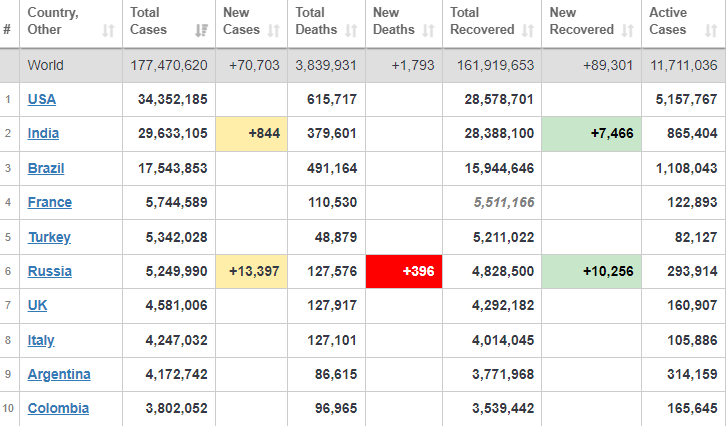Click the New Cases column header text
Viewport: 726px width, 426px height.
tap(241, 21)
